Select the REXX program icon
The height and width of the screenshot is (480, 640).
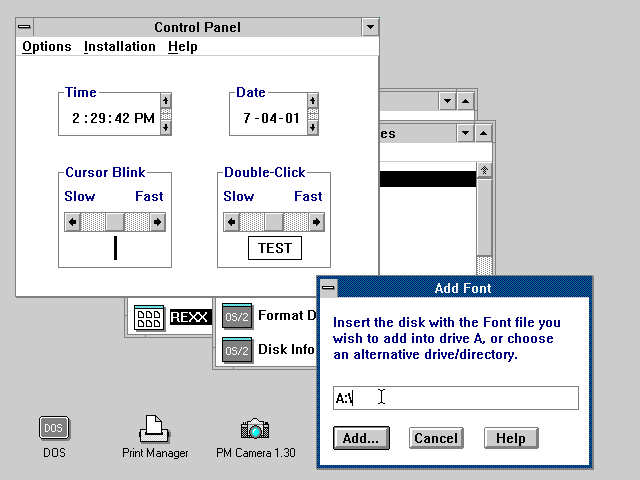[x=149, y=318]
